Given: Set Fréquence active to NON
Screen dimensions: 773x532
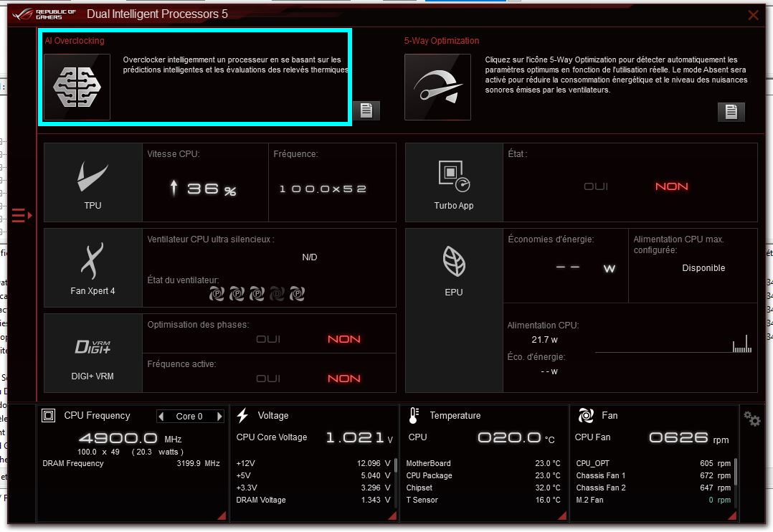Looking at the screenshot, I should [344, 379].
